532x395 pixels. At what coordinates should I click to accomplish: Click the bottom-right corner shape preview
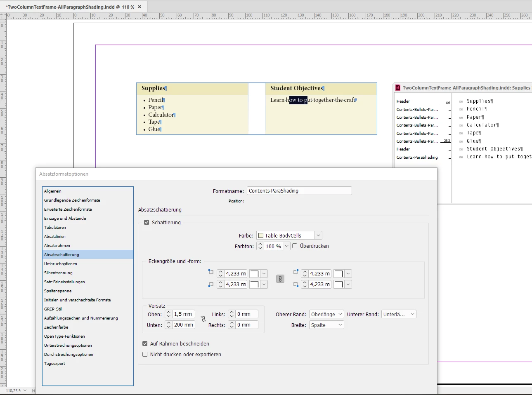pos(338,284)
